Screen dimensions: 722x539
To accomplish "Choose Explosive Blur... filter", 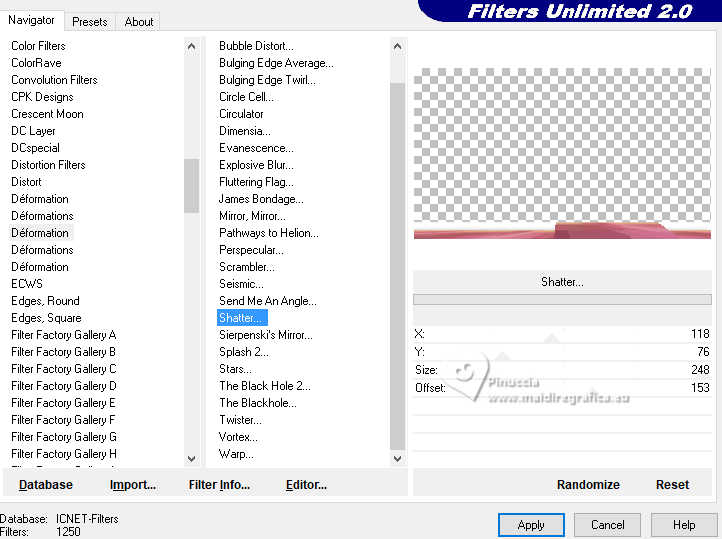I will (256, 165).
